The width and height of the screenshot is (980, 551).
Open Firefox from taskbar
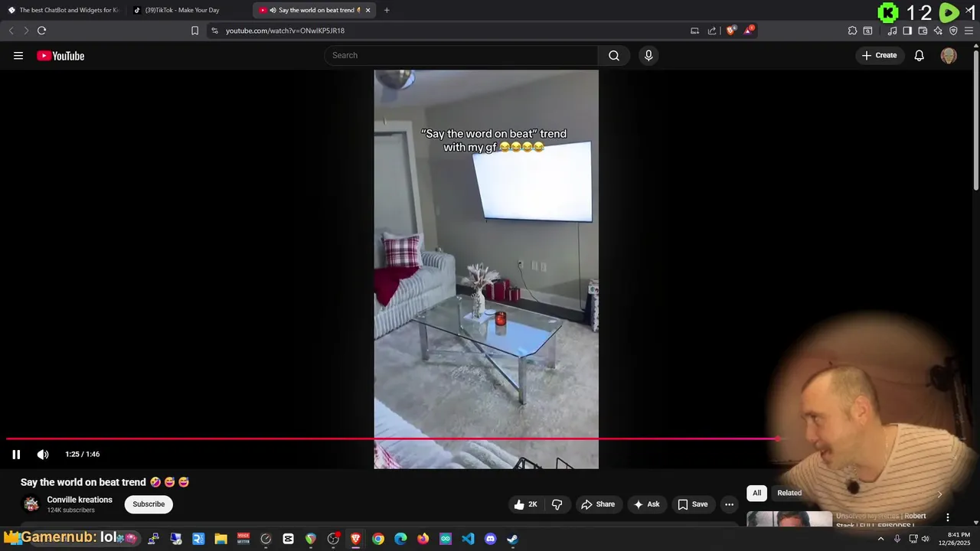pyautogui.click(x=423, y=539)
